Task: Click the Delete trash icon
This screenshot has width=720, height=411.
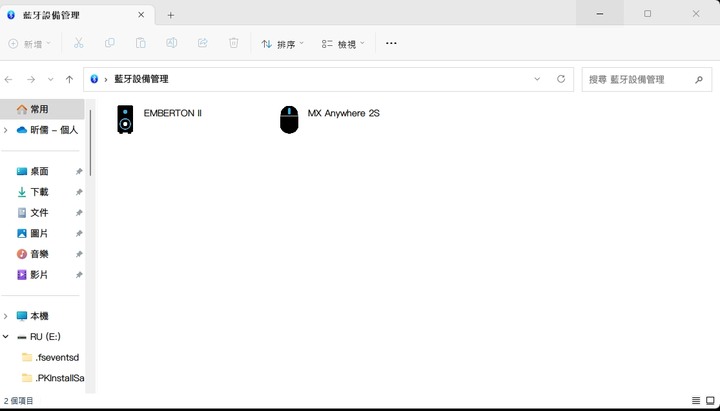Action: click(x=233, y=43)
